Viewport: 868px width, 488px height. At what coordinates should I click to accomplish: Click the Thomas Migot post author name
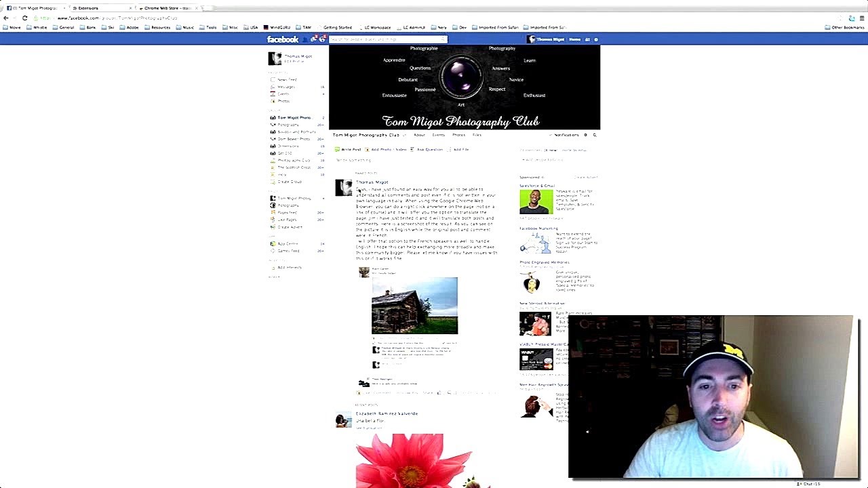click(372, 182)
